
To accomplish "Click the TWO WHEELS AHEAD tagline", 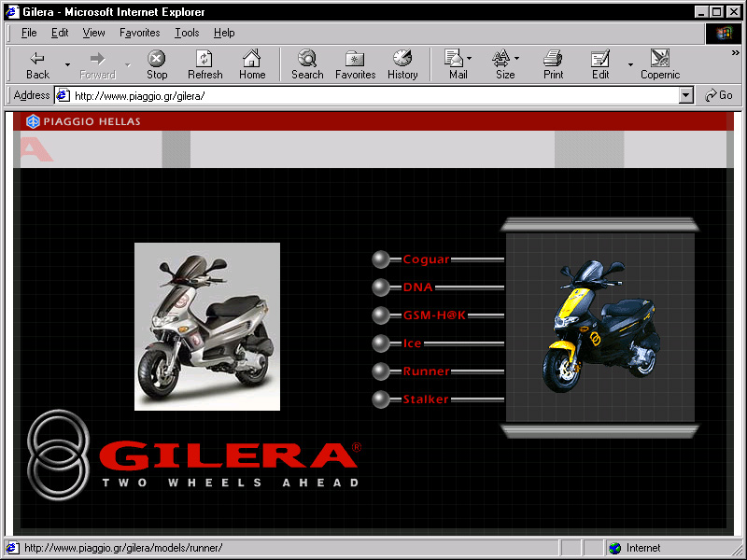I will [x=231, y=483].
